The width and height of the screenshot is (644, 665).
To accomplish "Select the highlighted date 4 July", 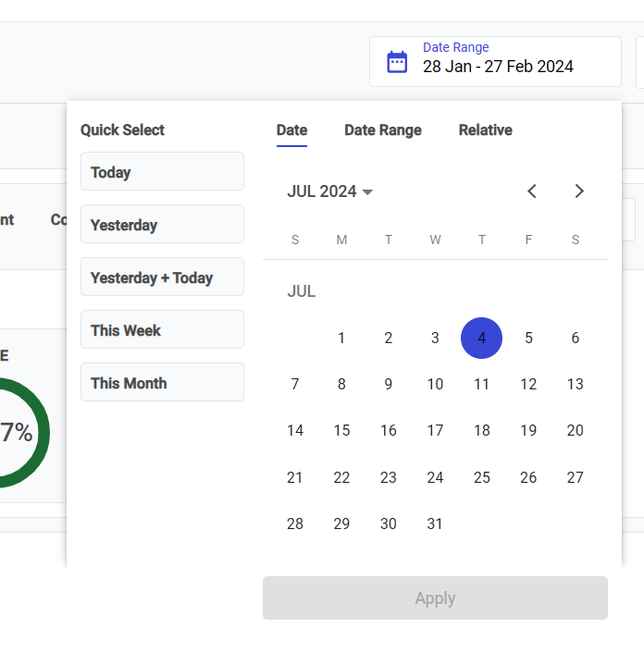I will tap(481, 339).
